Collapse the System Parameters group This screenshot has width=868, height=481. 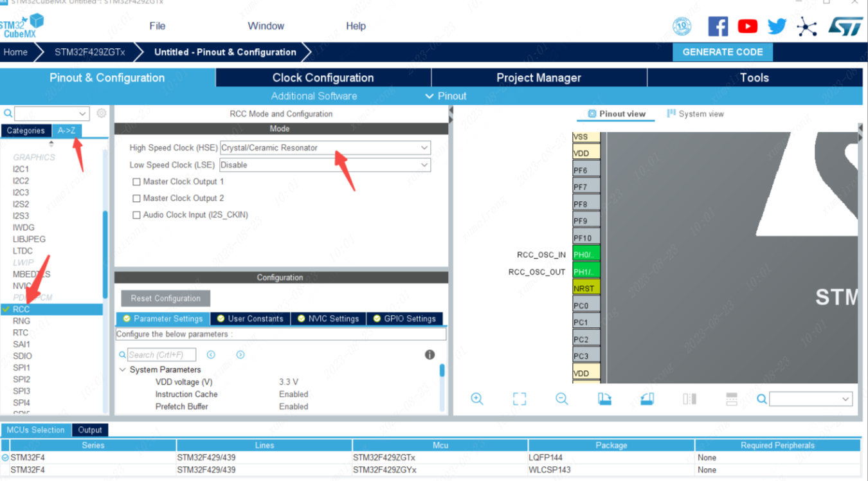(x=123, y=370)
